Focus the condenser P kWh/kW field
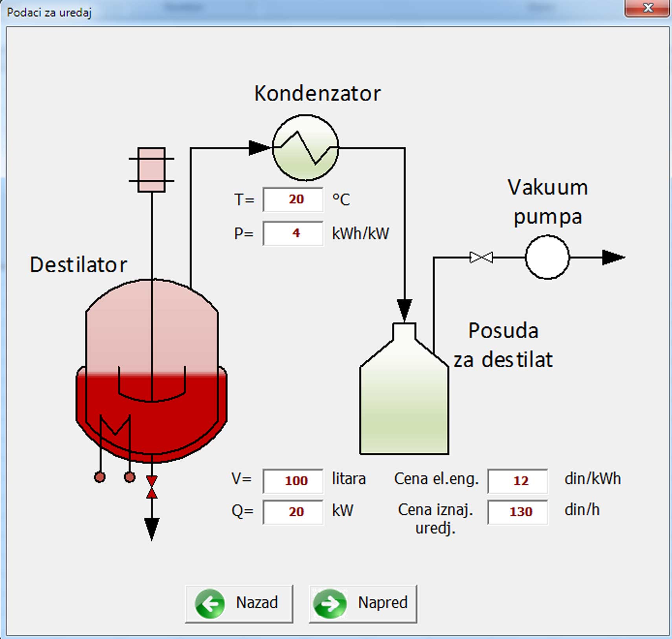The width and height of the screenshot is (672, 639). pos(293,233)
